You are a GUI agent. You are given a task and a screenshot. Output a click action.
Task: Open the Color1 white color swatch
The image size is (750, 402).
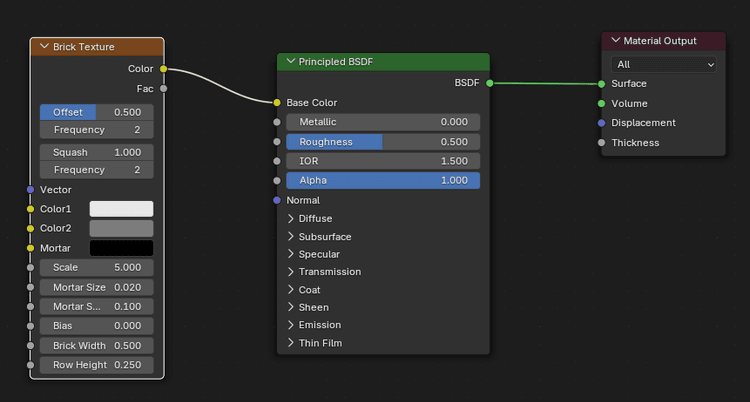point(121,209)
